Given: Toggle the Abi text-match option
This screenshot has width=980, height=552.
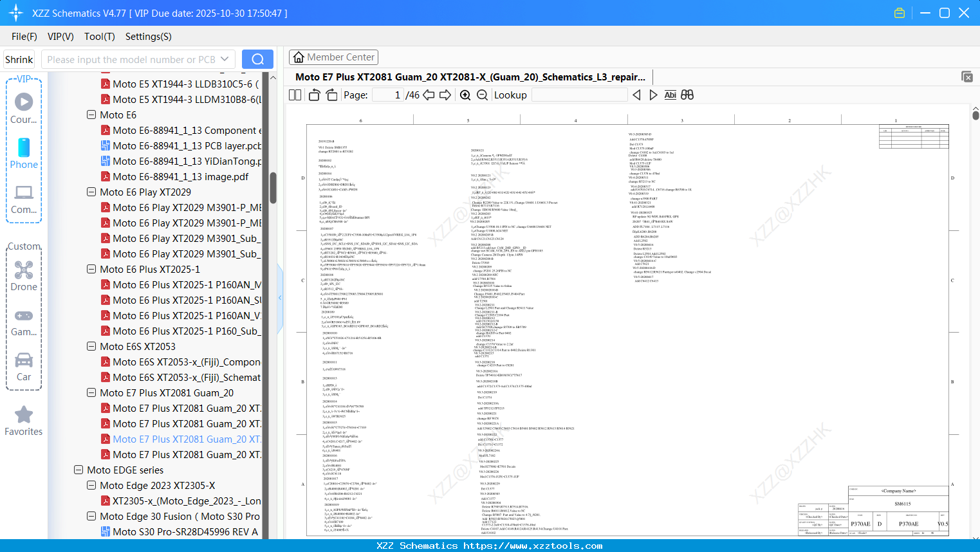Looking at the screenshot, I should pos(670,95).
